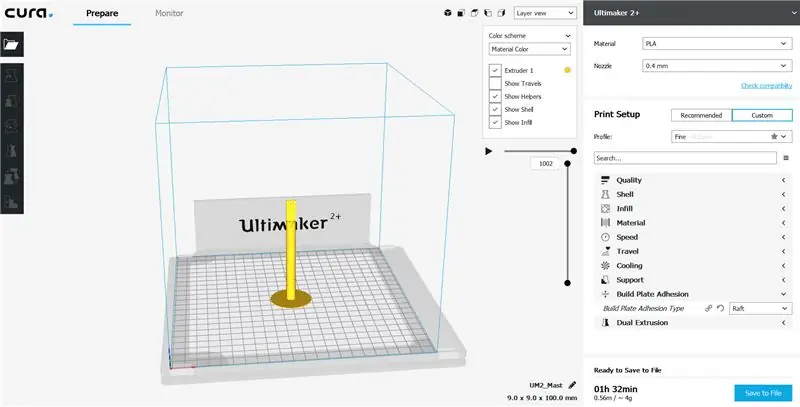Open the Material Color scheme dropdown
Image resolution: width=800 pixels, height=407 pixels.
click(x=529, y=49)
